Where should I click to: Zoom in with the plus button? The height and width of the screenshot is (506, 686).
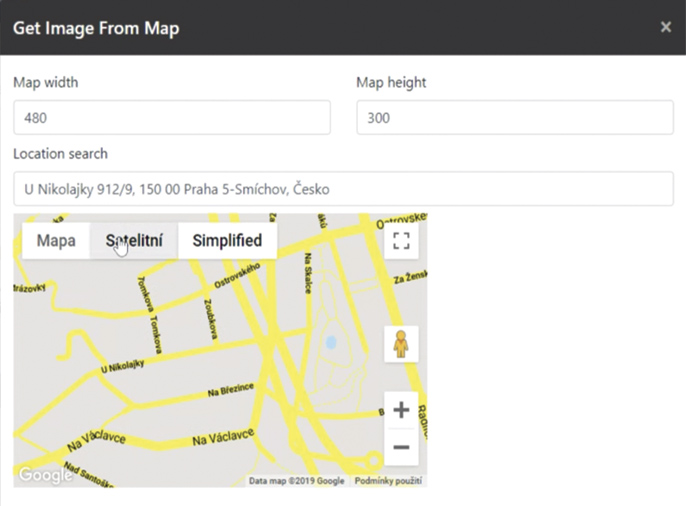(x=401, y=410)
